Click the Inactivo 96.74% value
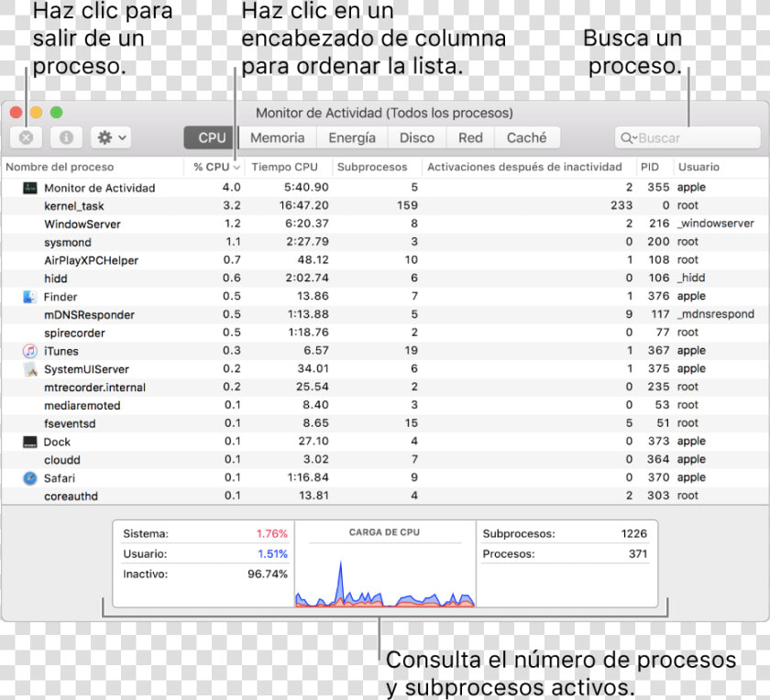The image size is (770, 700). (268, 574)
